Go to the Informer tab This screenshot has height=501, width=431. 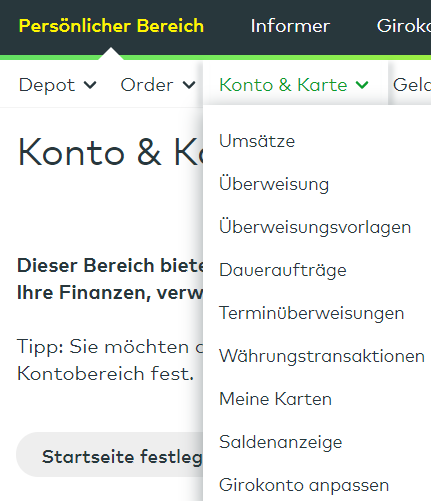click(x=290, y=26)
